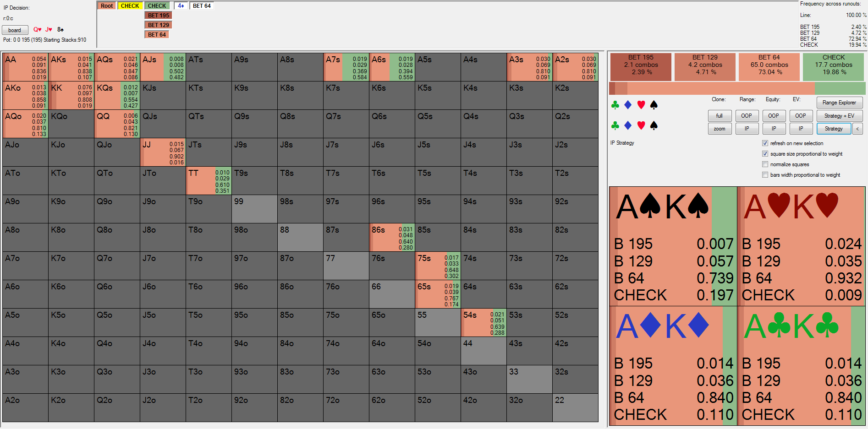The width and height of the screenshot is (868, 429).
Task: Choose the red heart icon in the lower suit row
Action: click(x=641, y=125)
